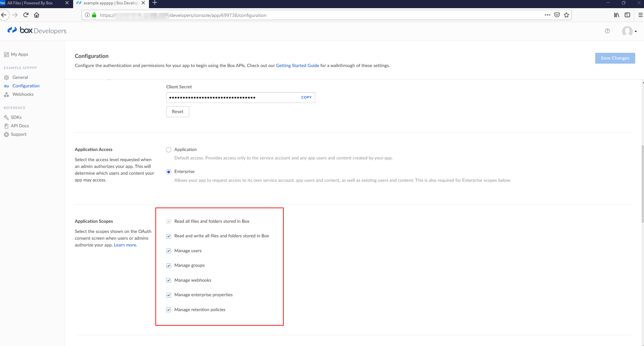
Task: Open My Apps in sidebar
Action: click(x=19, y=55)
